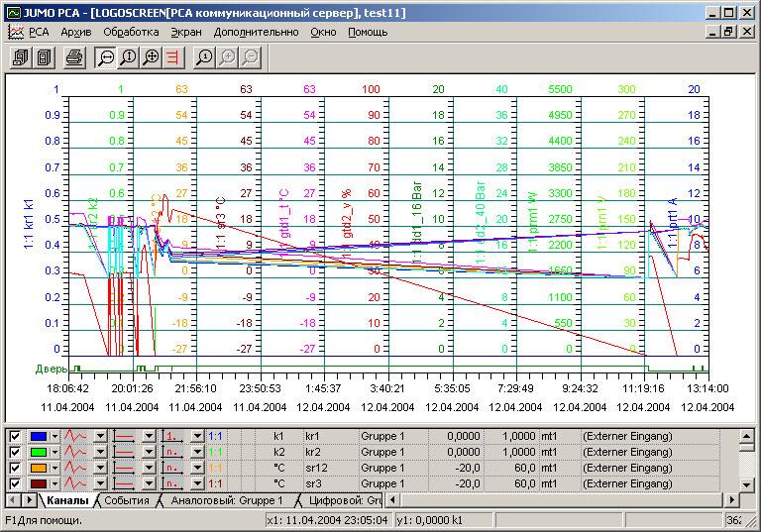Screen dimensions: 761x532
Task: Click the line type icon in kr1 row
Action: pos(124,436)
